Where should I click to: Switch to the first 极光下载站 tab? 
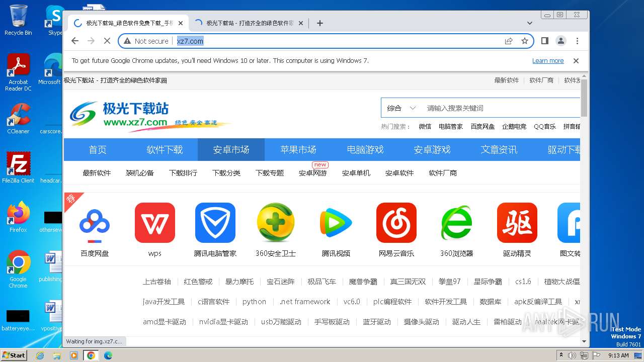point(128,23)
